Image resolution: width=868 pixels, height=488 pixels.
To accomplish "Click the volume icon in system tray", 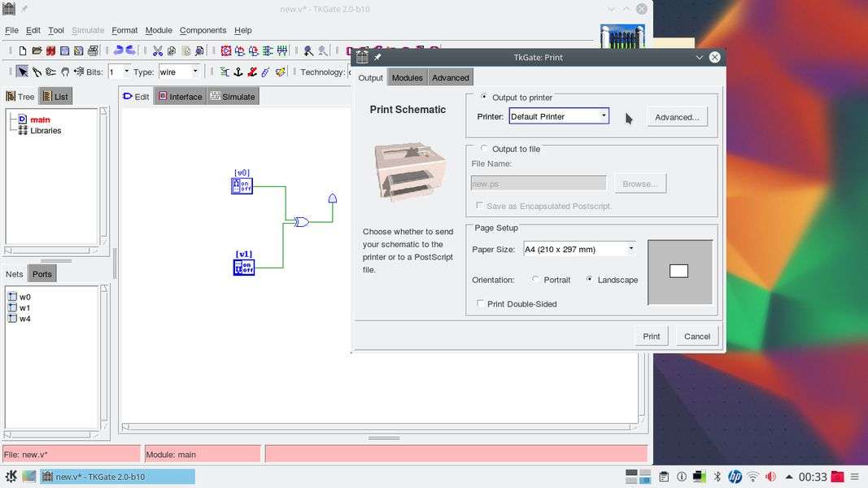I will click(x=770, y=477).
